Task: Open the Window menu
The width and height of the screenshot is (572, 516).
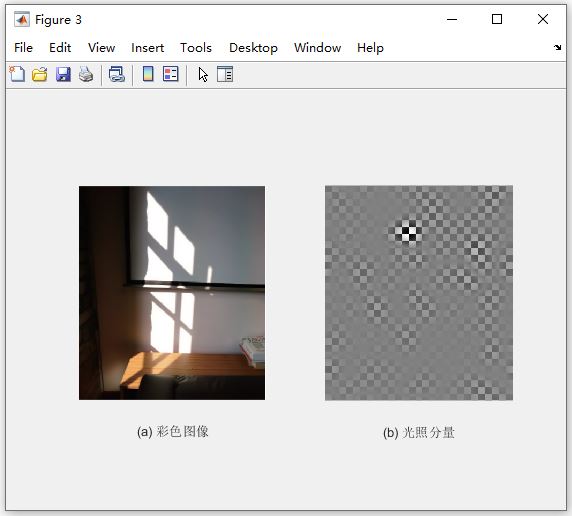Action: point(317,48)
